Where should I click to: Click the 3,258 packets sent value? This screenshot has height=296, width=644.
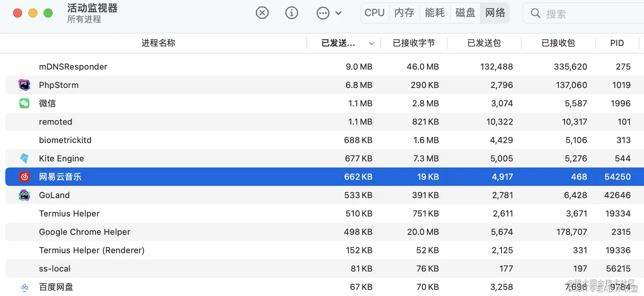(x=502, y=287)
